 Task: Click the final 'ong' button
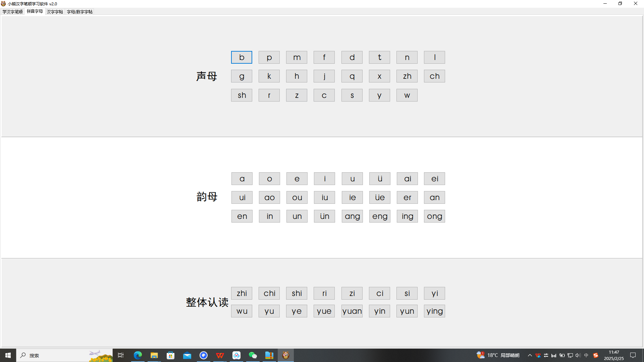coord(434,216)
